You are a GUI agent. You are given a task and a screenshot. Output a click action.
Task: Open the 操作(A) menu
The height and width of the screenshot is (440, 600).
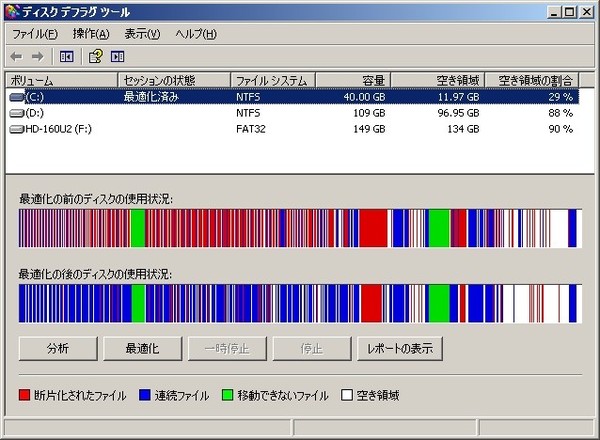tap(91, 34)
